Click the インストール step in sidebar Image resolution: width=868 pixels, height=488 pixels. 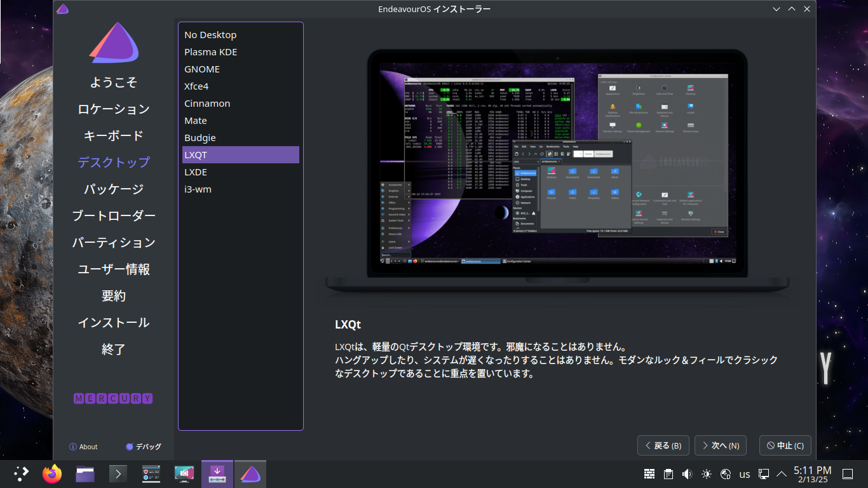click(x=114, y=323)
